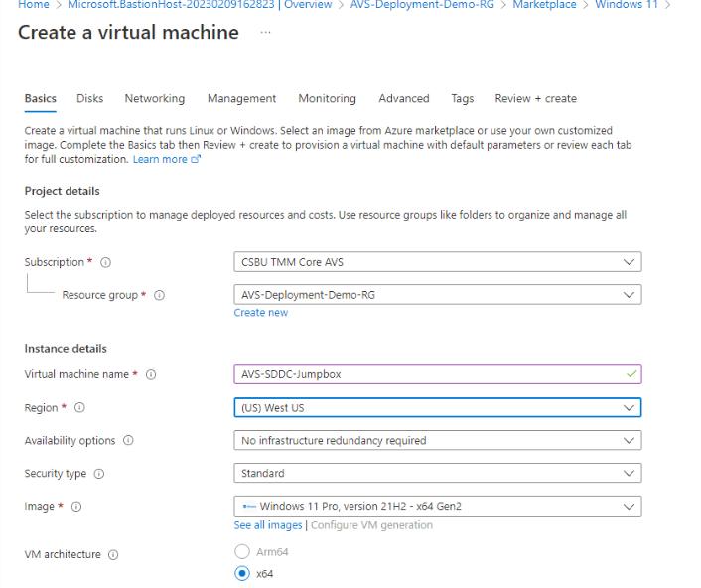This screenshot has width=701, height=588.
Task: Open the ellipsis menu beside page title
Action: [x=265, y=33]
